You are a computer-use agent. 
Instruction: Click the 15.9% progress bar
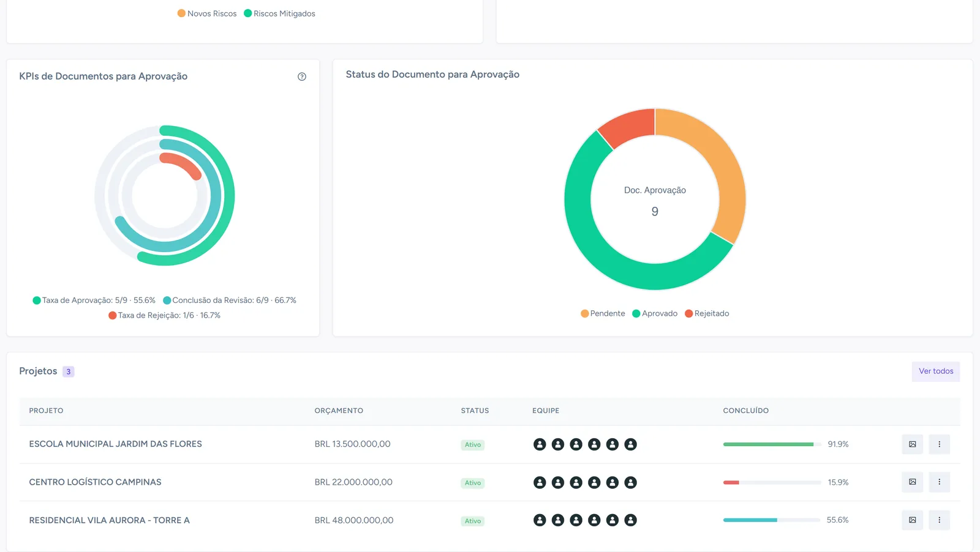click(772, 482)
